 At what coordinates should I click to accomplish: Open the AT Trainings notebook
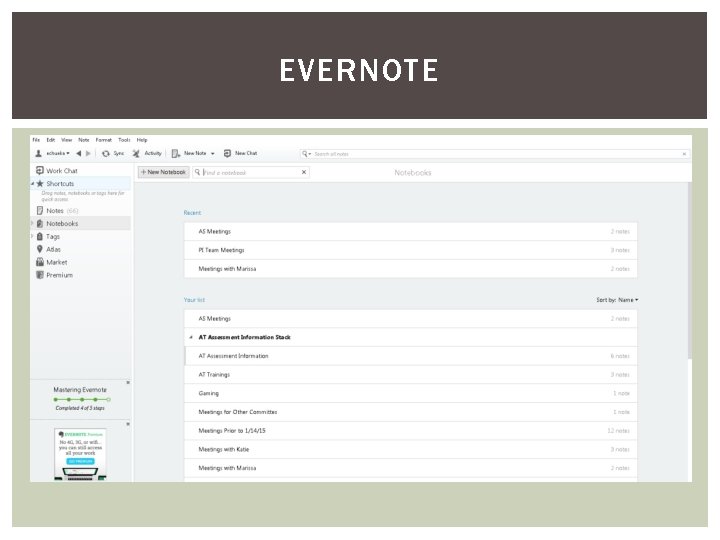411,375
